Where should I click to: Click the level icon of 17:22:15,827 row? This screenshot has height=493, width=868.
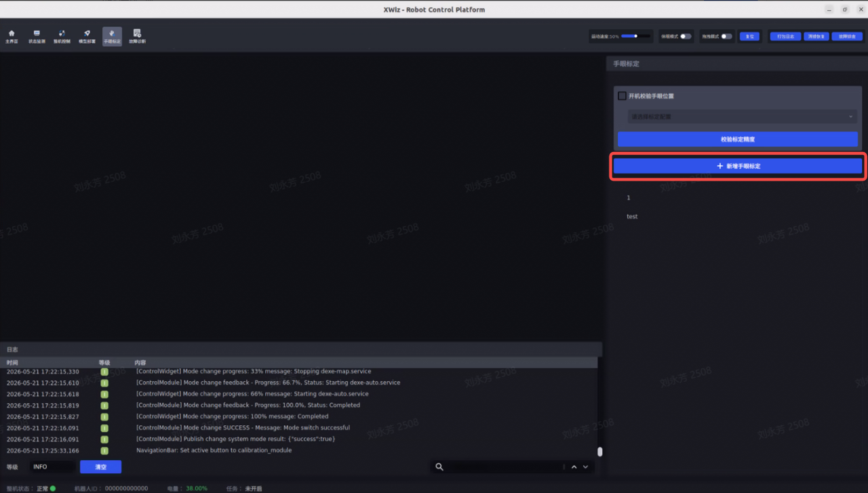coord(104,416)
